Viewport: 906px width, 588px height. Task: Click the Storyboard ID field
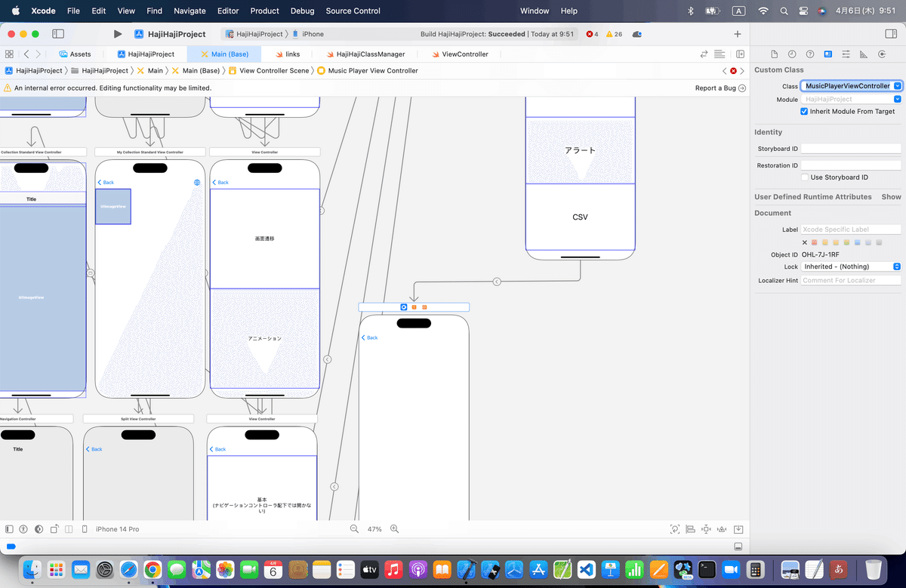coord(851,149)
